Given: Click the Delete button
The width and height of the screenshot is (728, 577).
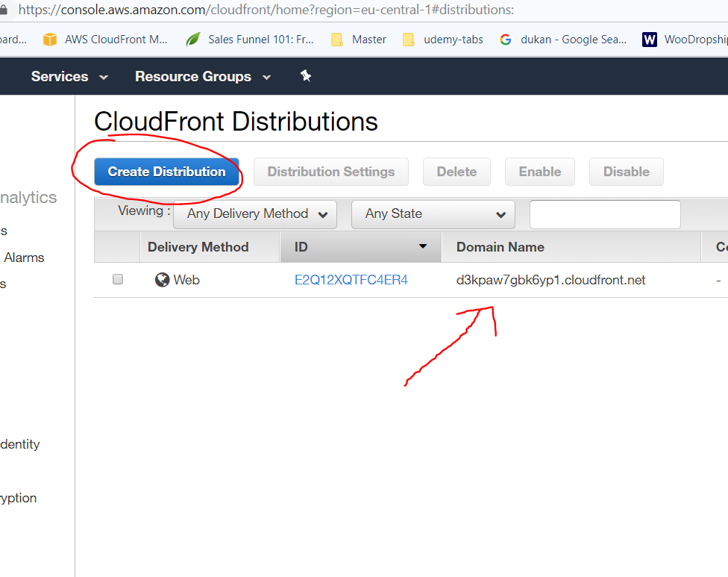Looking at the screenshot, I should click(x=456, y=172).
